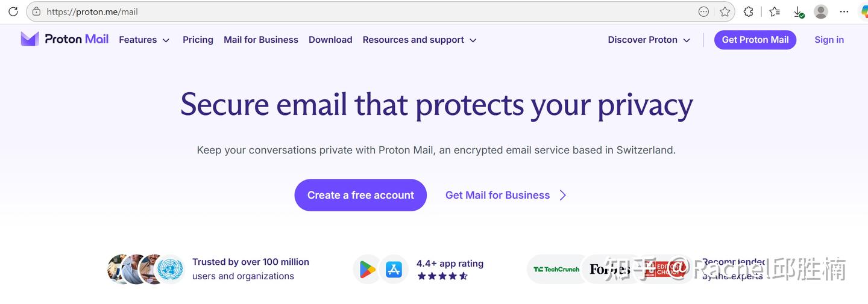The height and width of the screenshot is (304, 868).
Task: Click the Proton Mail logo
Action: coord(64,39)
